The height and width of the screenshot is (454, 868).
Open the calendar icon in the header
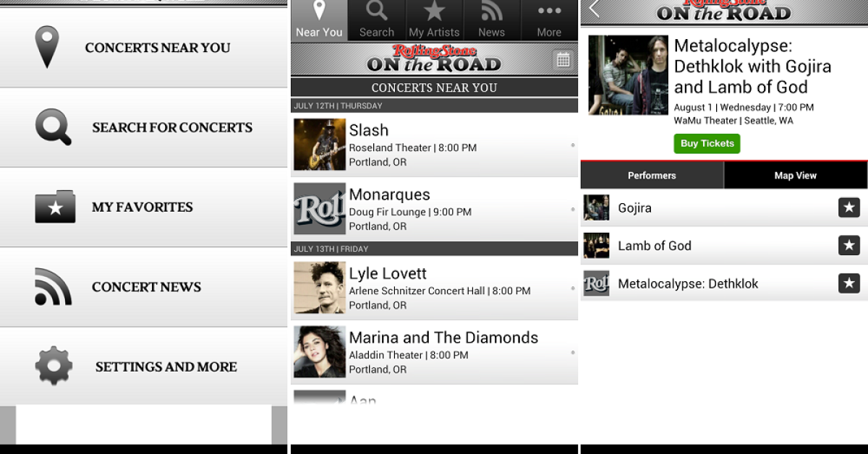[x=563, y=60]
